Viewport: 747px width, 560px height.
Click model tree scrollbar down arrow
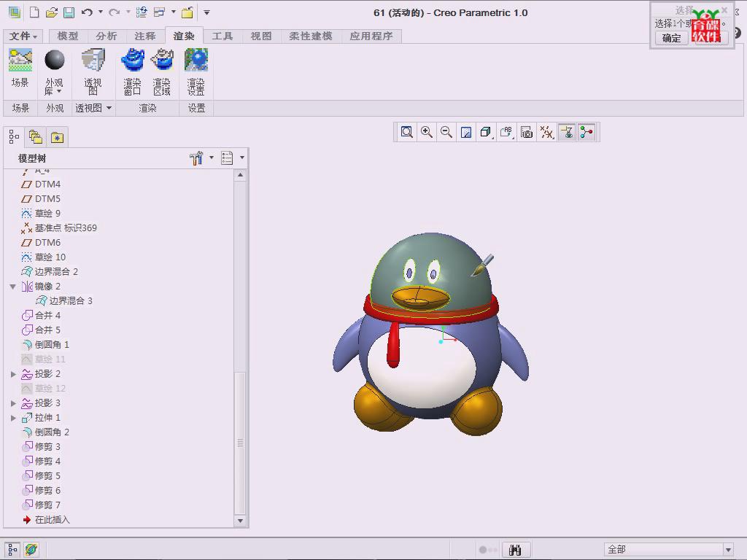(x=240, y=521)
